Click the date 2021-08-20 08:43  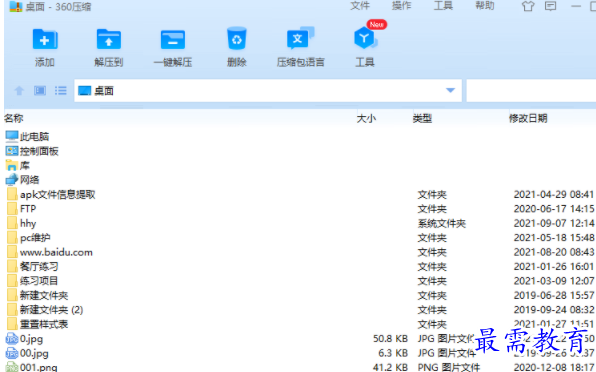tap(554, 252)
